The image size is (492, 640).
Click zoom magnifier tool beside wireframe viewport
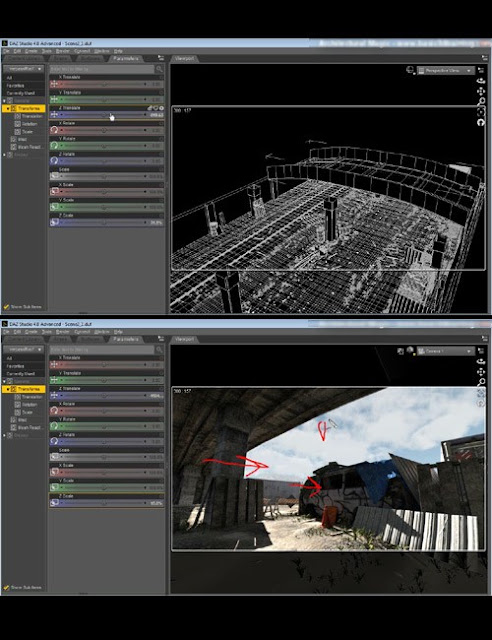pos(481,101)
